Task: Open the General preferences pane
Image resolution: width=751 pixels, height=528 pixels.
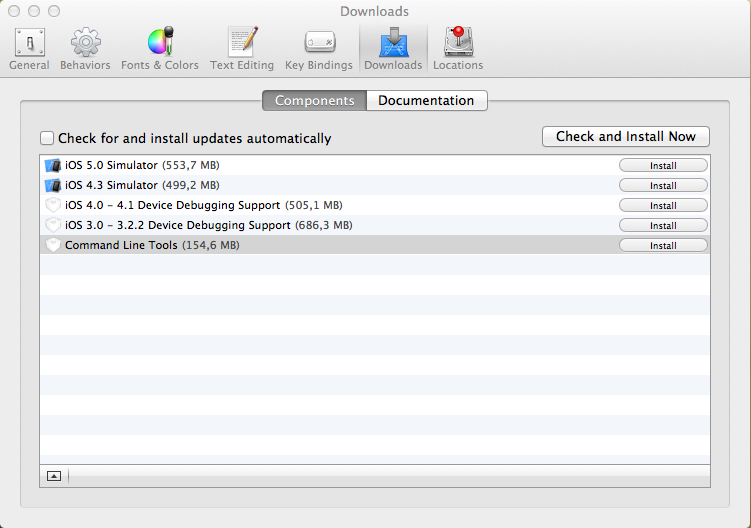Action: pos(29,48)
